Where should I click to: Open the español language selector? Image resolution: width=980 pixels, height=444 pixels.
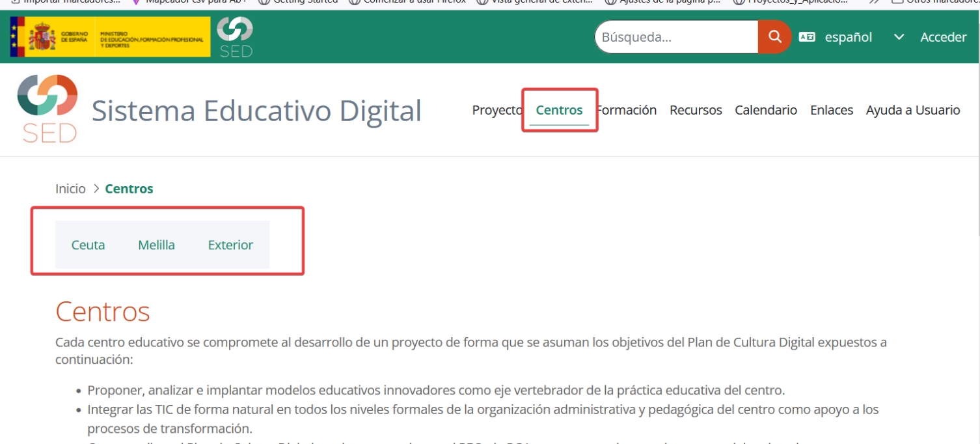848,37
